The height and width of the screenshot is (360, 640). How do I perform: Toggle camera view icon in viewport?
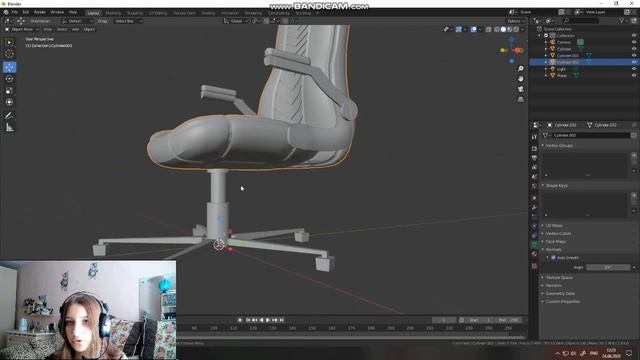pos(520,89)
